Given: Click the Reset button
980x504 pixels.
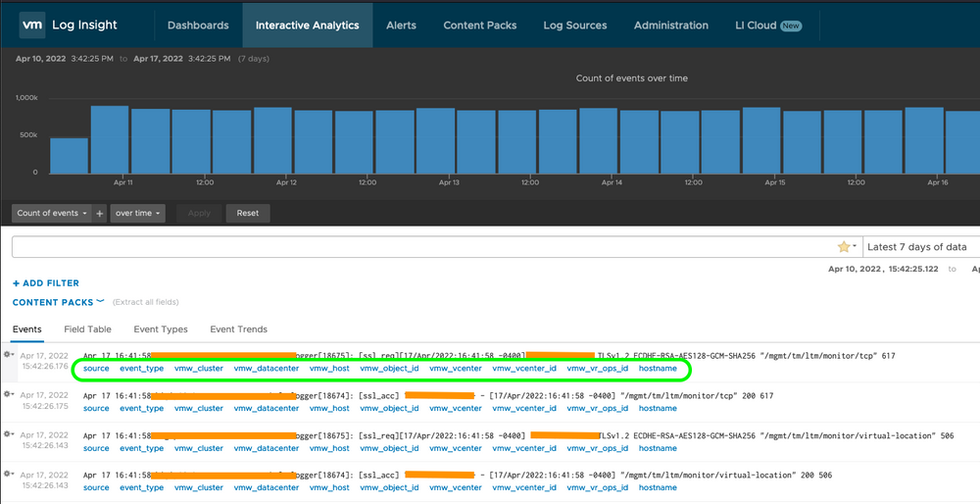Looking at the screenshot, I should tap(248, 213).
